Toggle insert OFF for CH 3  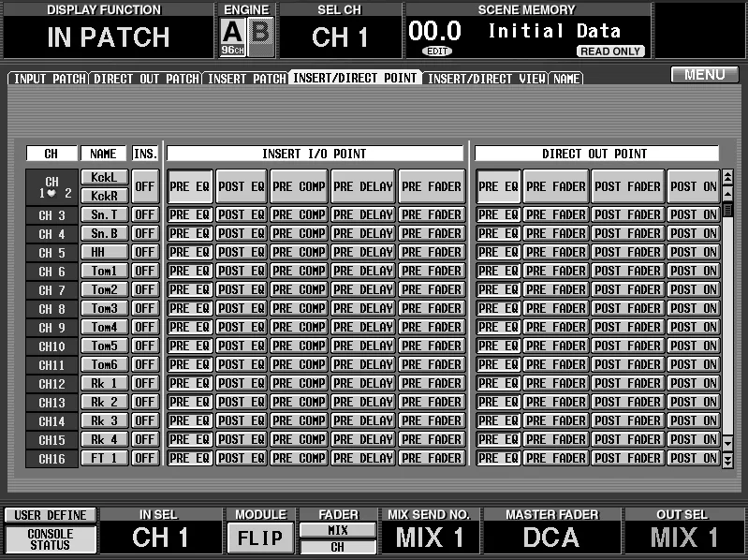pyautogui.click(x=145, y=215)
